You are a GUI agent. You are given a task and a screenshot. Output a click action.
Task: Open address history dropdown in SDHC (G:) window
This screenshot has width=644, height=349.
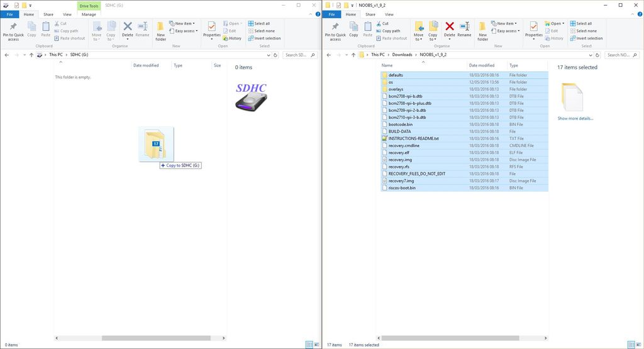coord(269,55)
